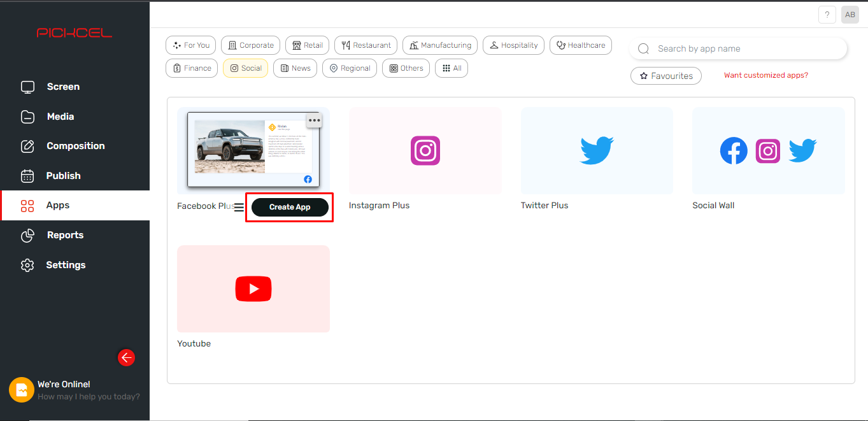Select the All apps category filter
The width and height of the screenshot is (868, 421).
pos(452,68)
